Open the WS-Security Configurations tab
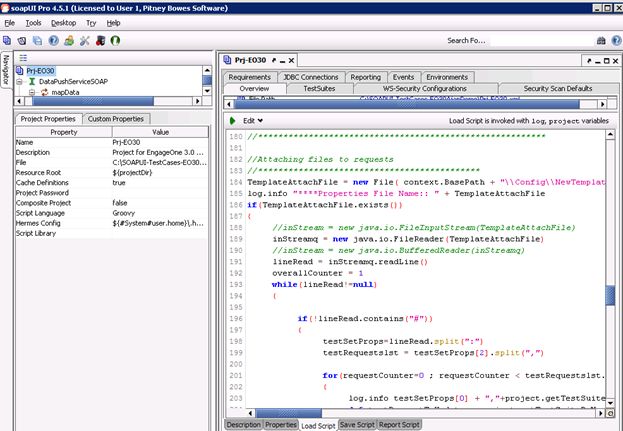 point(425,89)
